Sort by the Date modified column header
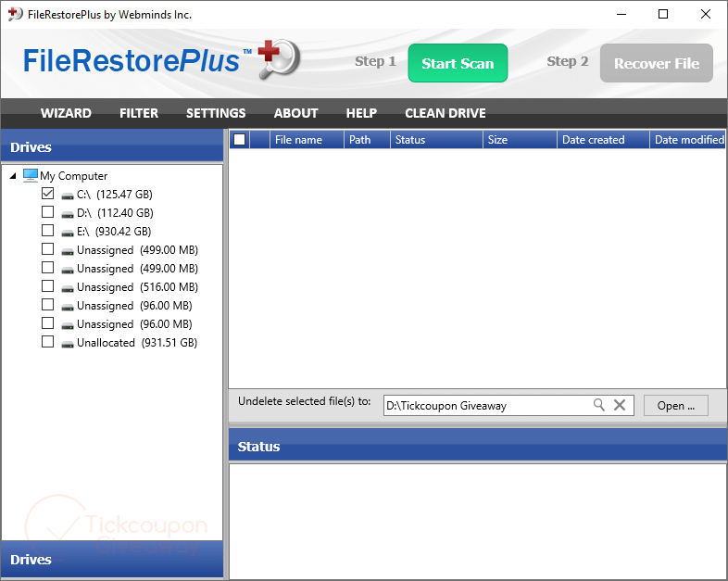 click(x=687, y=140)
